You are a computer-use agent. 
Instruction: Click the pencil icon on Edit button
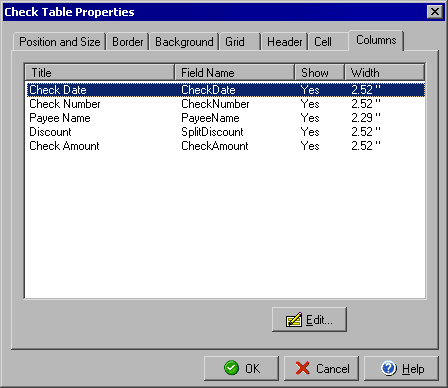[x=294, y=320]
